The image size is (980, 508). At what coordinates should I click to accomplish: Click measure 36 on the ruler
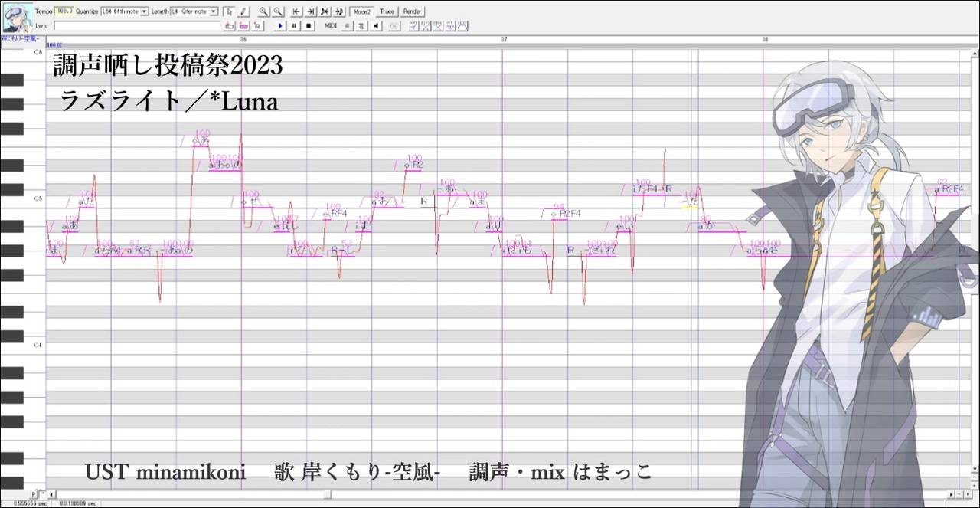243,39
